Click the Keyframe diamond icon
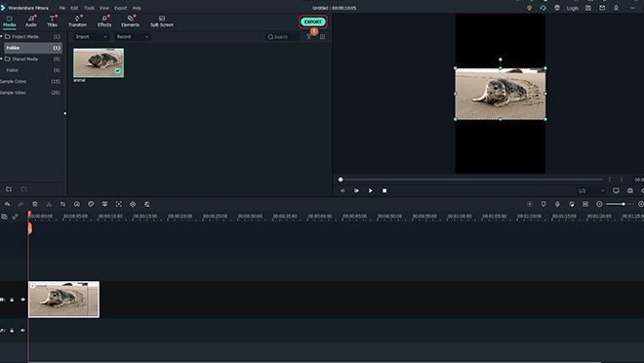The height and width of the screenshot is (363, 644). click(133, 204)
